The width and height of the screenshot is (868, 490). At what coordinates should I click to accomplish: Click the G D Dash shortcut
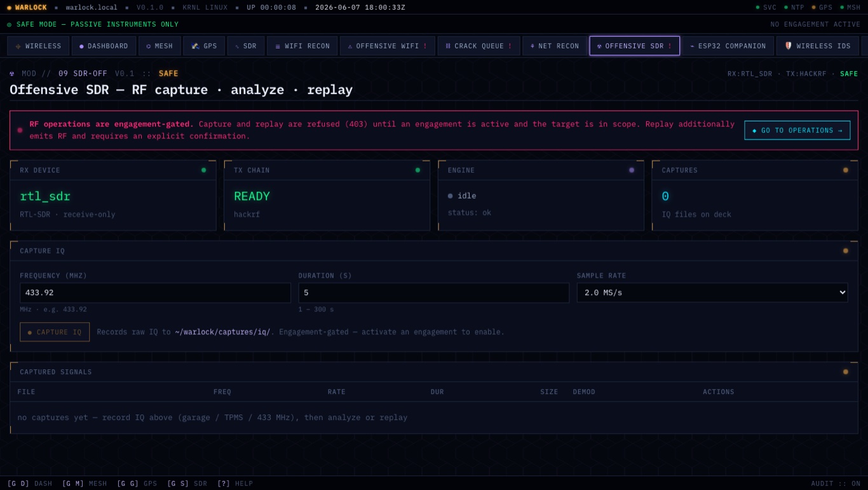pos(30,484)
